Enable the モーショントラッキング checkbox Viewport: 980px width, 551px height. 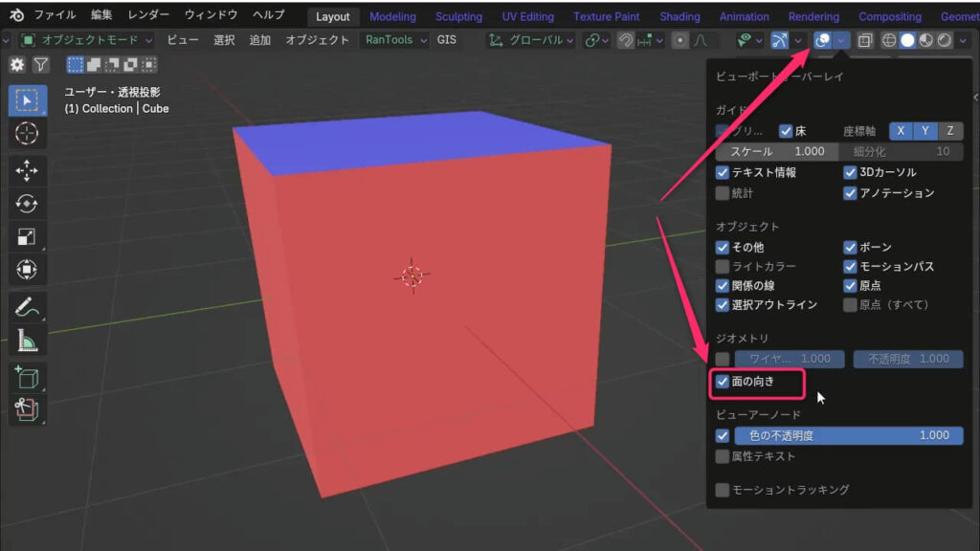(x=723, y=490)
